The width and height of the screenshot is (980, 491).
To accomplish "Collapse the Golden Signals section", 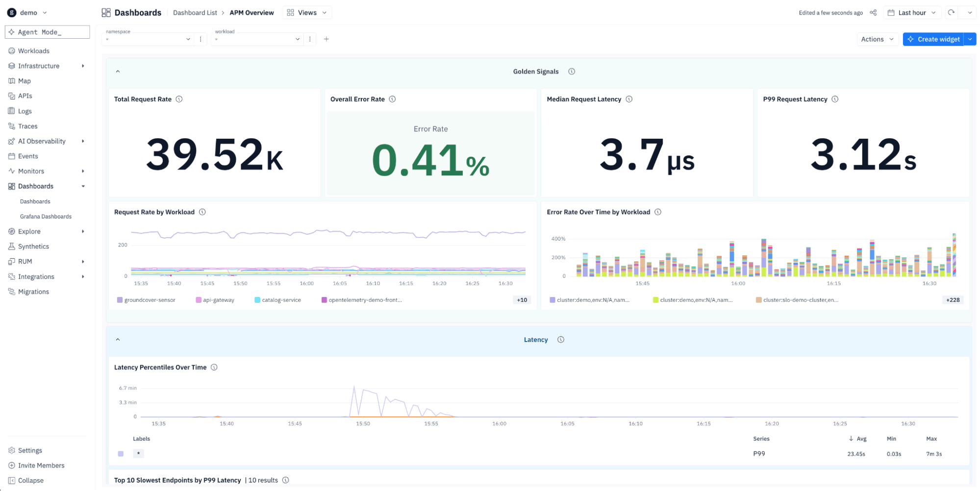I will [118, 72].
